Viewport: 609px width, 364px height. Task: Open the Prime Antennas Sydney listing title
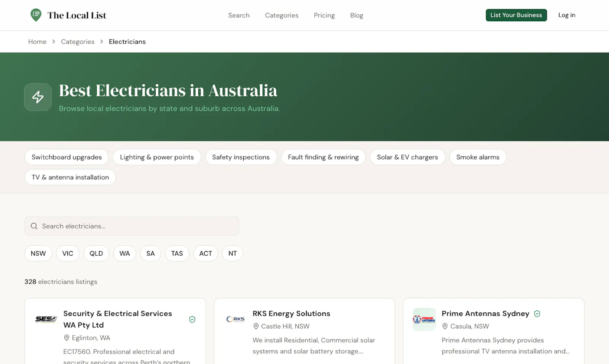tap(485, 313)
